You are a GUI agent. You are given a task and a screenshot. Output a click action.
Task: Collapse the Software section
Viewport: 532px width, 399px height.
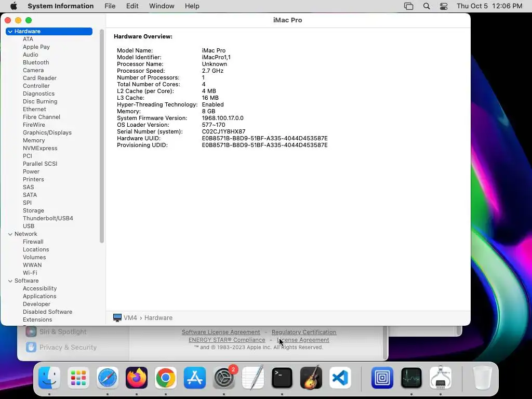(x=10, y=281)
